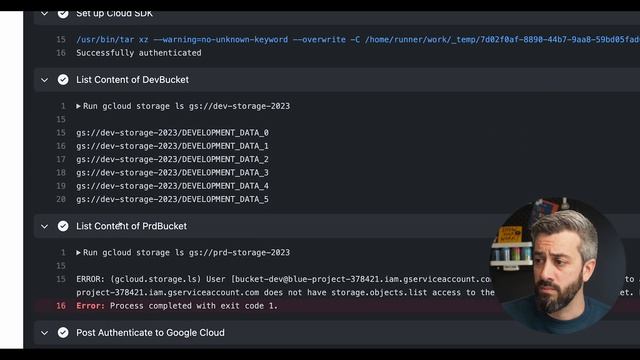Expand the Run gcloud storage ls dev-storage-2023 command
Screen dimensions: 640x360
point(78,106)
